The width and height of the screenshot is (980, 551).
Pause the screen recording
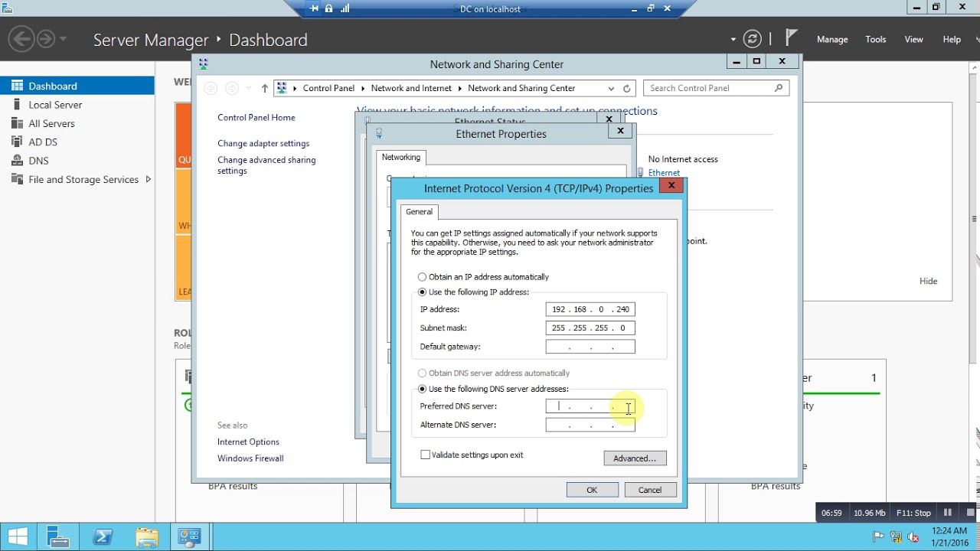pos(948,513)
